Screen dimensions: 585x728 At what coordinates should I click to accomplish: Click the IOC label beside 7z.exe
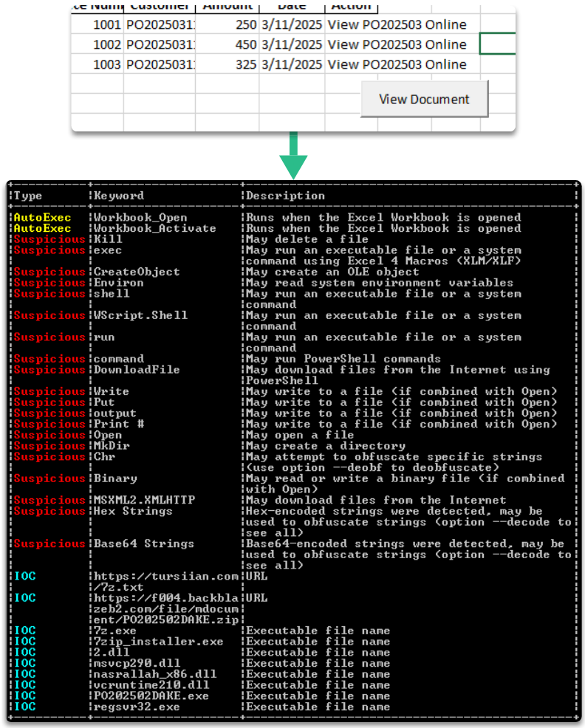click(24, 631)
